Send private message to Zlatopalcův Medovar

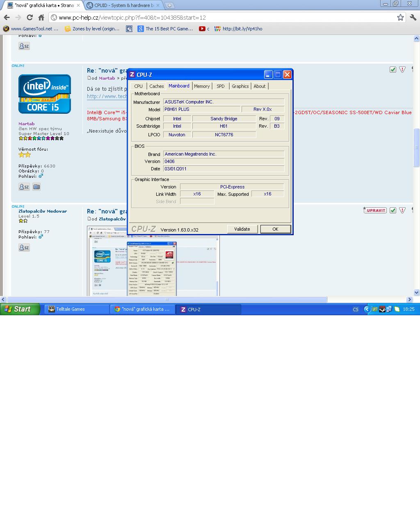point(24,248)
